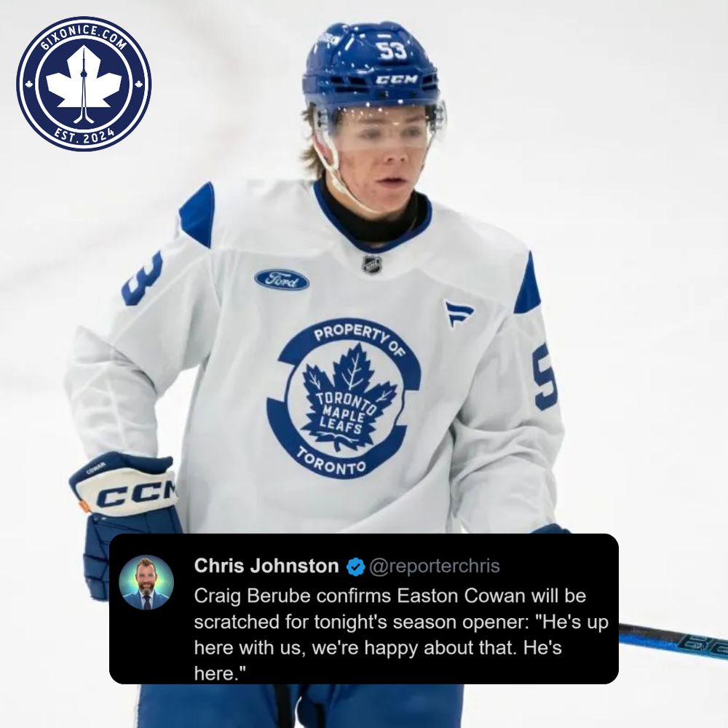Click the tweet text about Easton Cowan

[401, 634]
